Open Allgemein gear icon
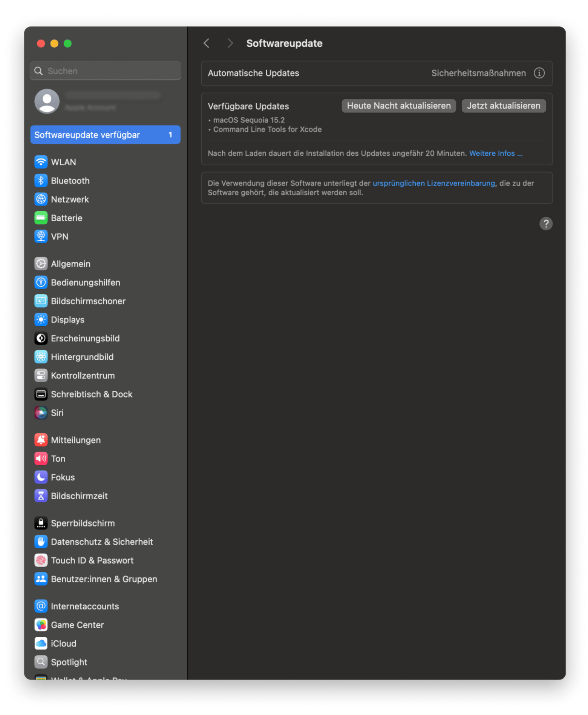This screenshot has width=588, height=715. [x=41, y=263]
